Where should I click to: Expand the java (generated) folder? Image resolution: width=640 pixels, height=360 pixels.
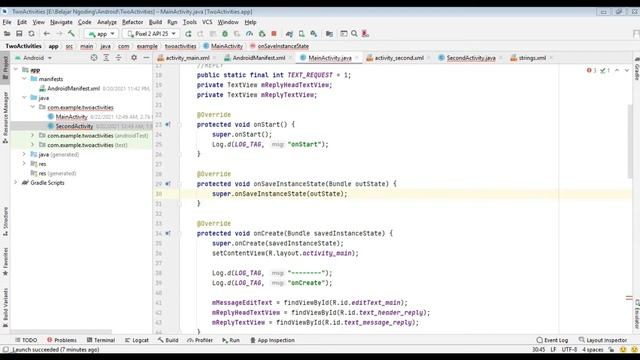(24, 154)
